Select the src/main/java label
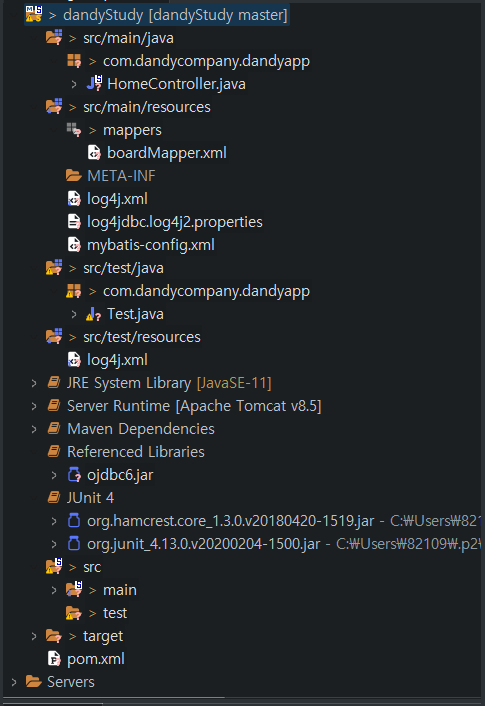The height and width of the screenshot is (706, 485). [128, 38]
